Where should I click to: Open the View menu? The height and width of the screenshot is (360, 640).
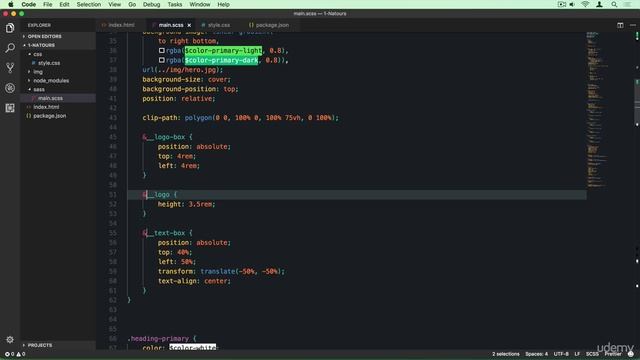pos(114,4)
